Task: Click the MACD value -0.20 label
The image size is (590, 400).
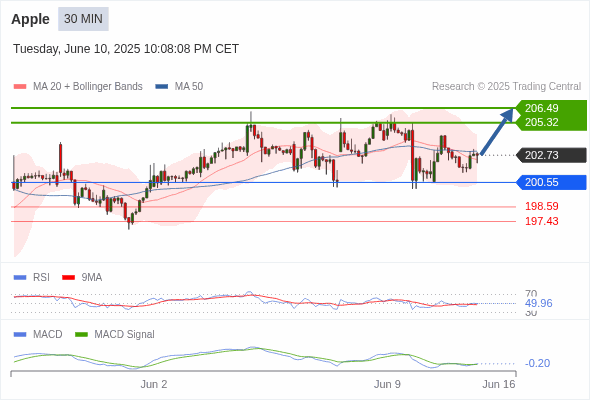Action: (537, 363)
